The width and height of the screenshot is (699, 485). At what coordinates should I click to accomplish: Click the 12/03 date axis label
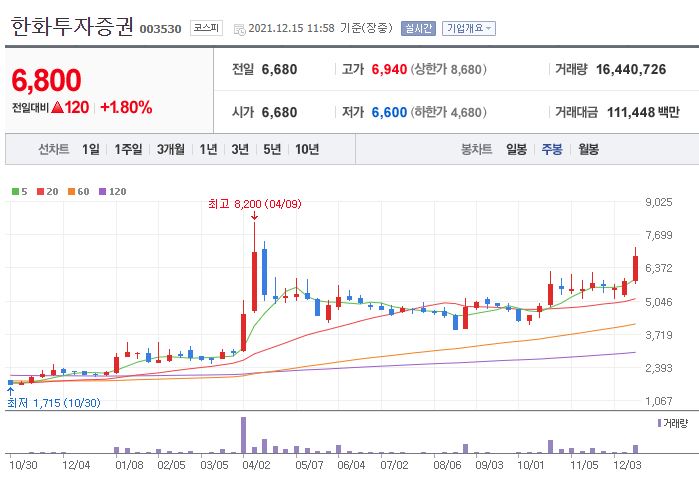pos(627,465)
